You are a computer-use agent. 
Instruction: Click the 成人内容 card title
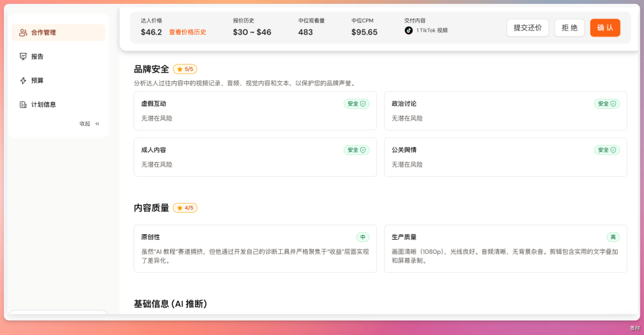pyautogui.click(x=154, y=150)
